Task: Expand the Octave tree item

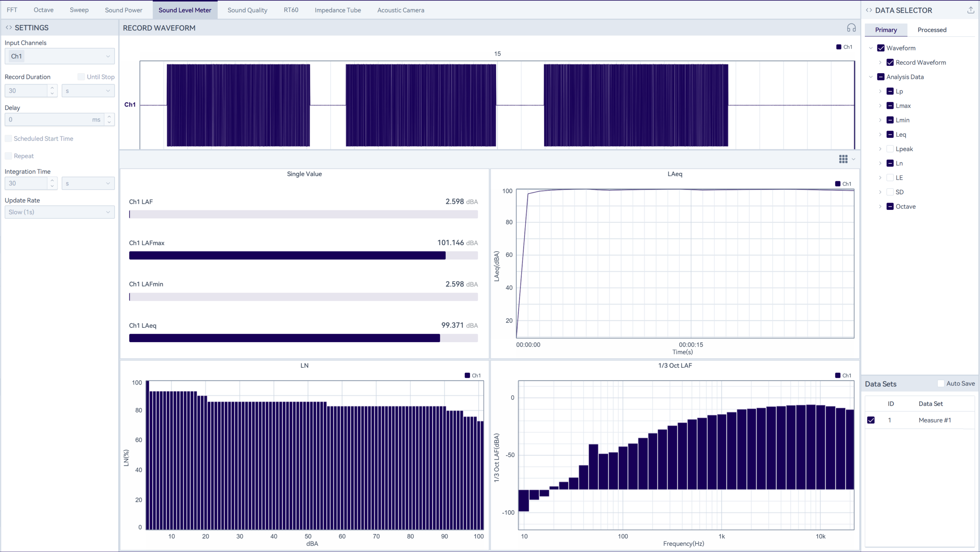Action: point(880,206)
